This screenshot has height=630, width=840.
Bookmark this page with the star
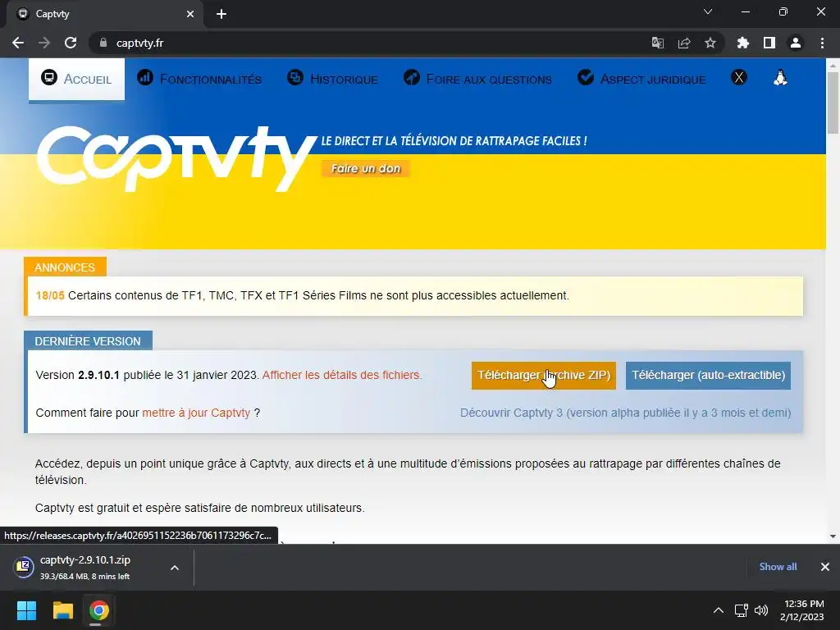710,43
